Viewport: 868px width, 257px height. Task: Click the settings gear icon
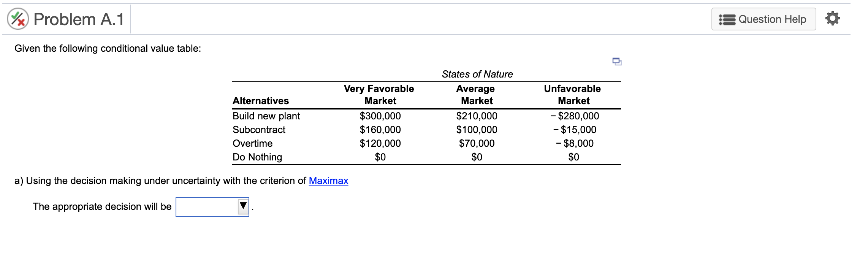(x=832, y=18)
